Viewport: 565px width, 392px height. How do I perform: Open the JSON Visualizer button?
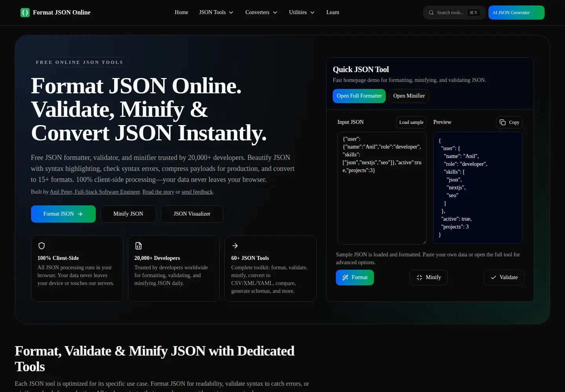click(192, 214)
